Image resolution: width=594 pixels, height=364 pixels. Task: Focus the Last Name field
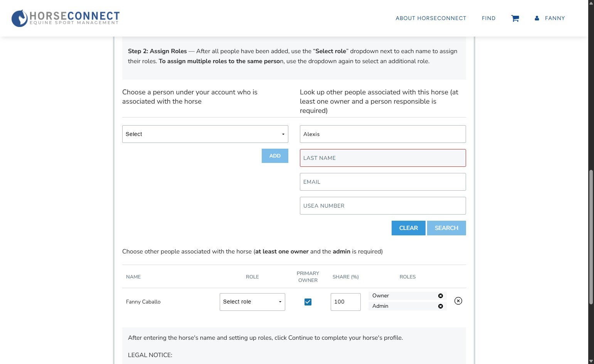point(383,158)
